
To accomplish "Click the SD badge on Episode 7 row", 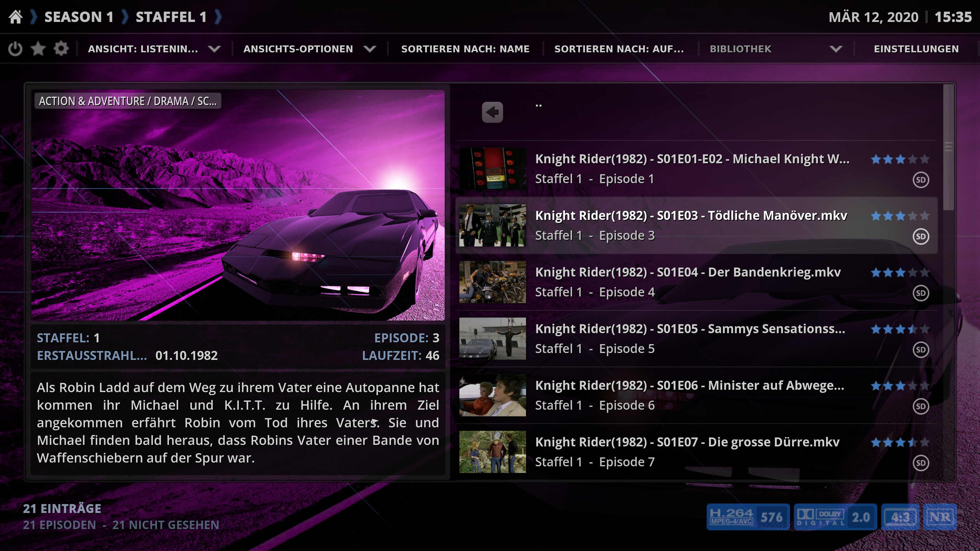I will coord(921,463).
